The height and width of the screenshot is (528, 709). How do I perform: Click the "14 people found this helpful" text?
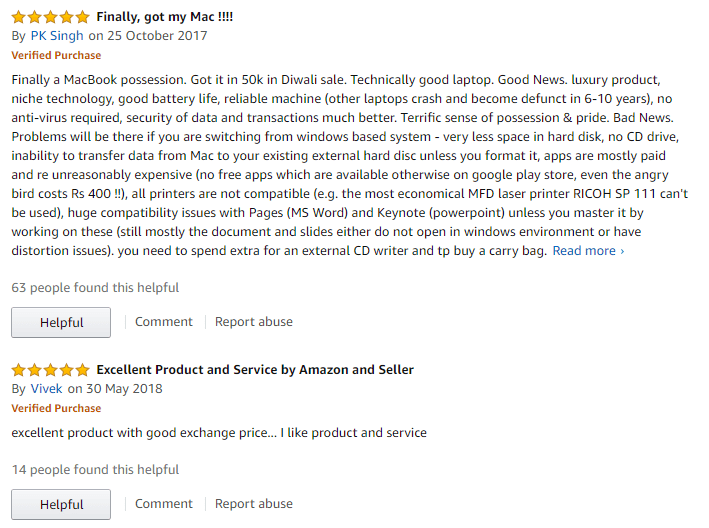pos(95,470)
